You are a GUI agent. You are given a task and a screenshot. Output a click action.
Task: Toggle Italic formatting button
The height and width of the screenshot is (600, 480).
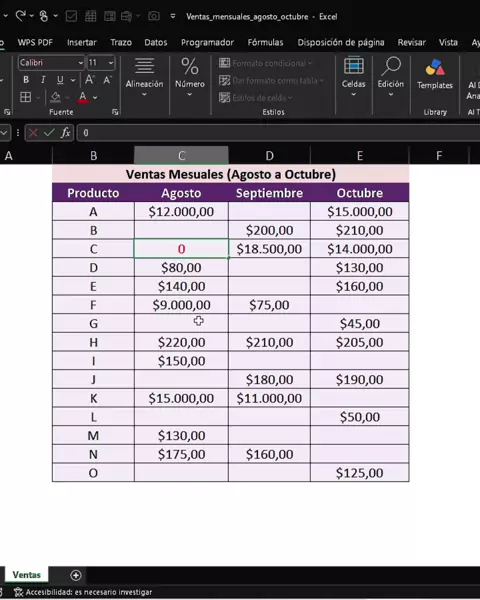point(43,80)
